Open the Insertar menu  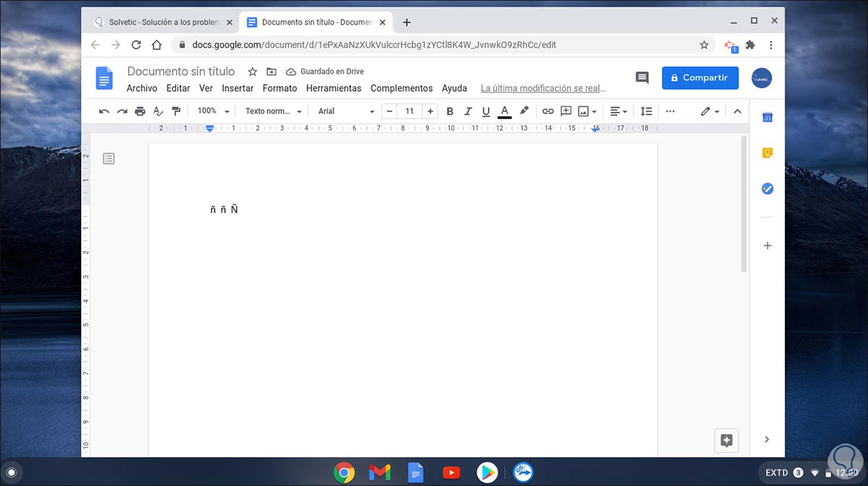pos(237,88)
